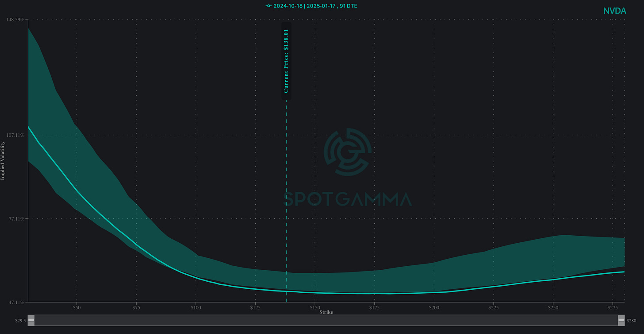Click the $29.5 slider minimum label
This screenshot has height=334, width=644.
(x=20, y=320)
